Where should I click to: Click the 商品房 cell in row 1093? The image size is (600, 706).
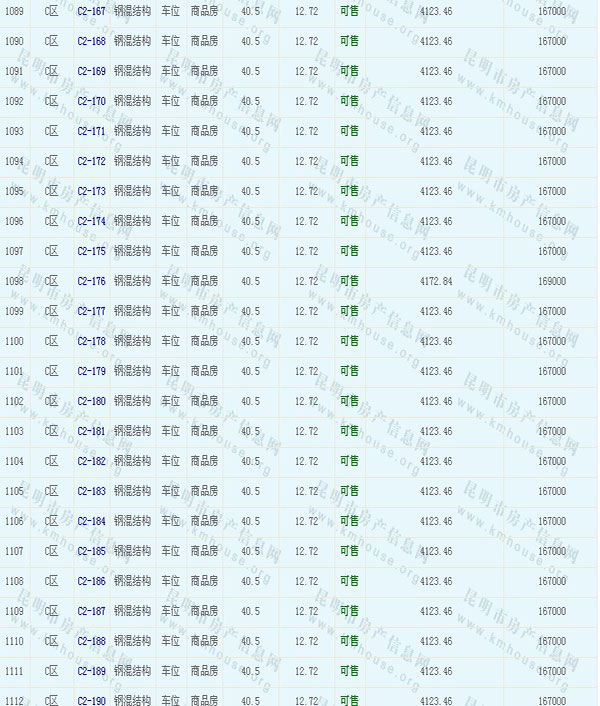[204, 131]
